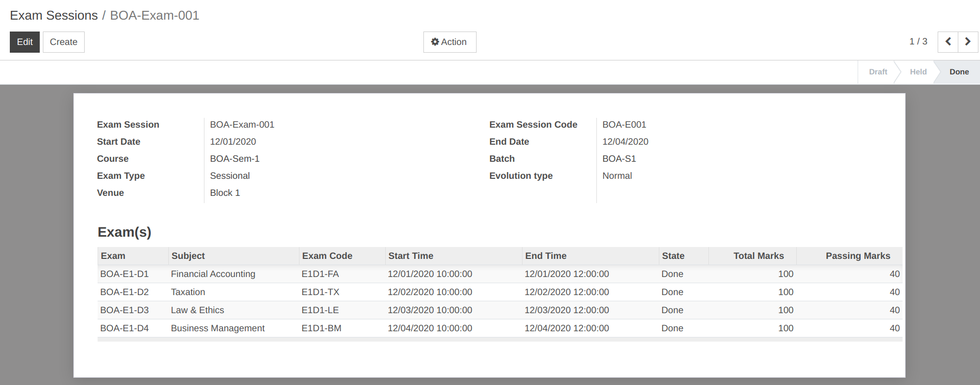Sort by Passing Marks column header
The width and height of the screenshot is (980, 385).
pyautogui.click(x=849, y=256)
